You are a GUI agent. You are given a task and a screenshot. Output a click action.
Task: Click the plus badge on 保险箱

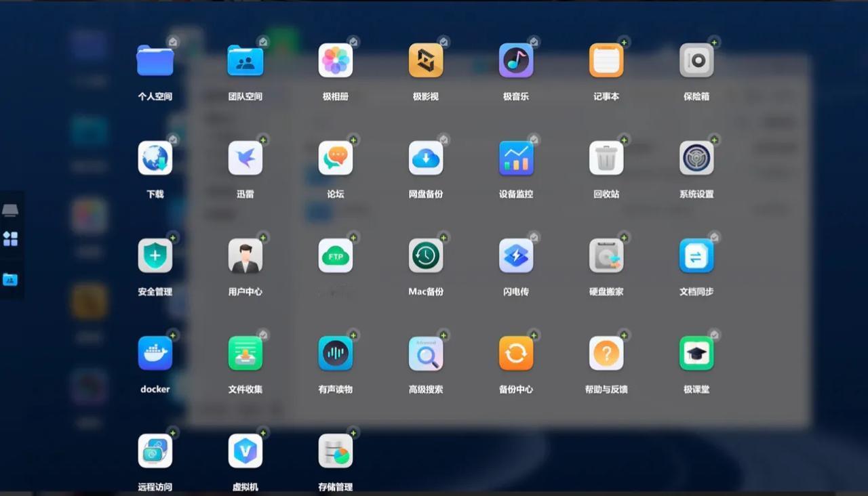click(x=714, y=42)
